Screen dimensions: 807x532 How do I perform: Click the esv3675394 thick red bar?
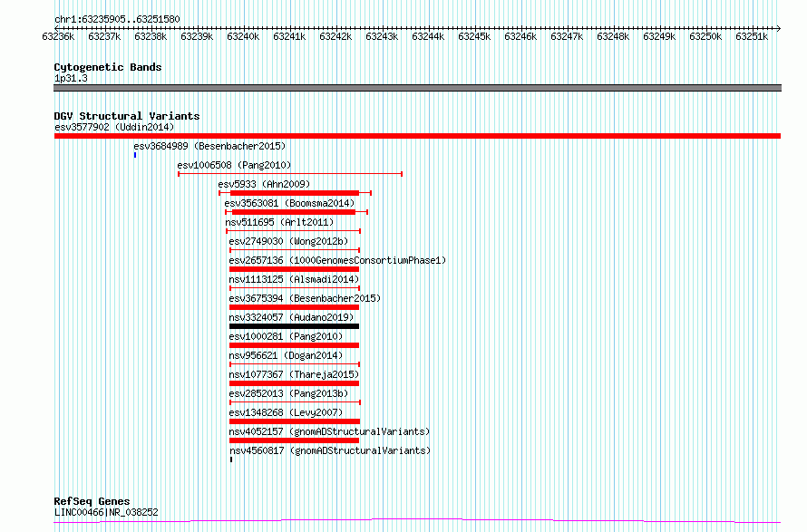[x=295, y=307]
